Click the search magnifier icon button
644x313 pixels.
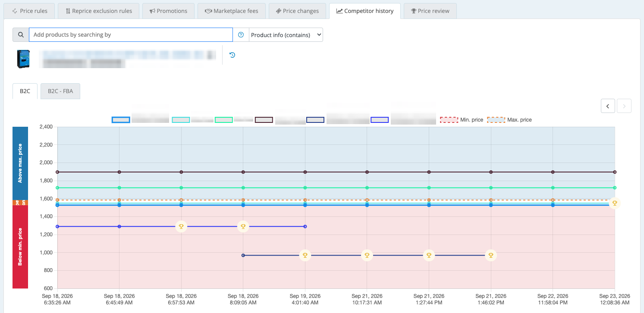21,35
